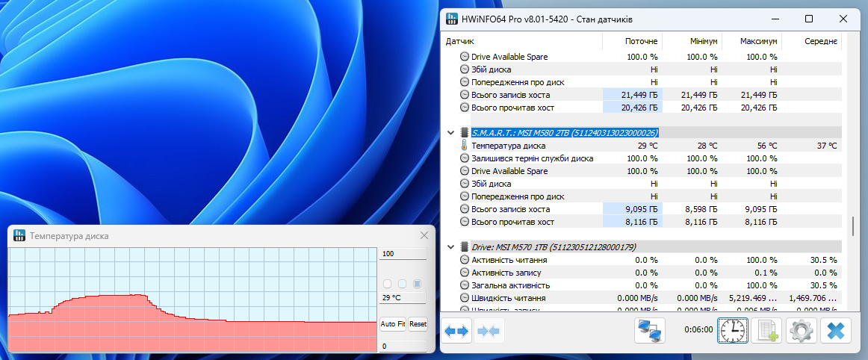Viewport: 868px width, 360px height.
Task: Click the 29 °C value box in the graph window
Action: point(403,297)
